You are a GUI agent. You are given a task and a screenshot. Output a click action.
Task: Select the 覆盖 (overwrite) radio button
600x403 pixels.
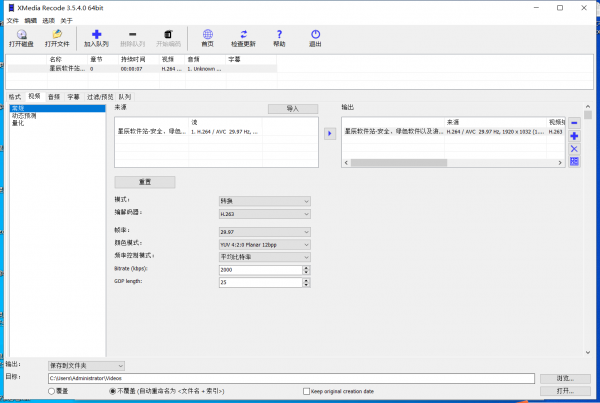51,391
